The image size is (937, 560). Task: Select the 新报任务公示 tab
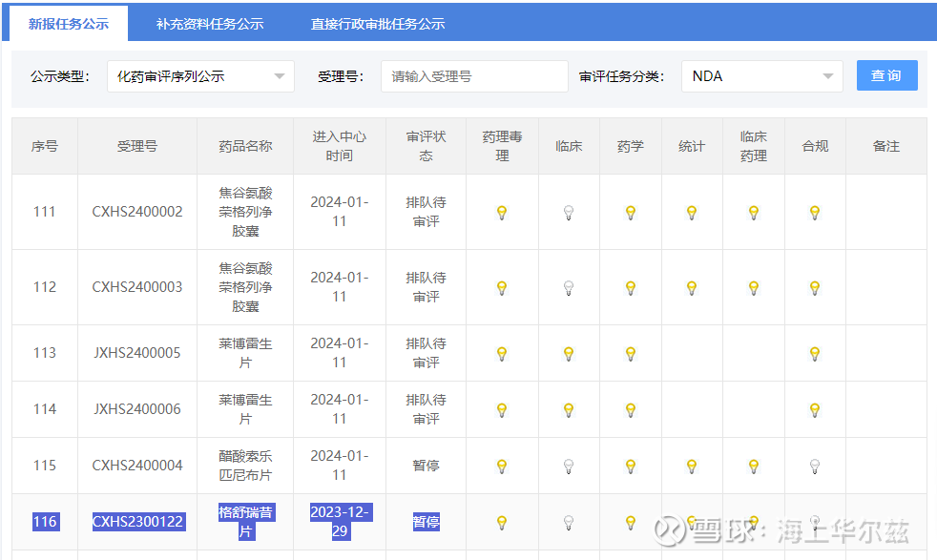pos(69,24)
